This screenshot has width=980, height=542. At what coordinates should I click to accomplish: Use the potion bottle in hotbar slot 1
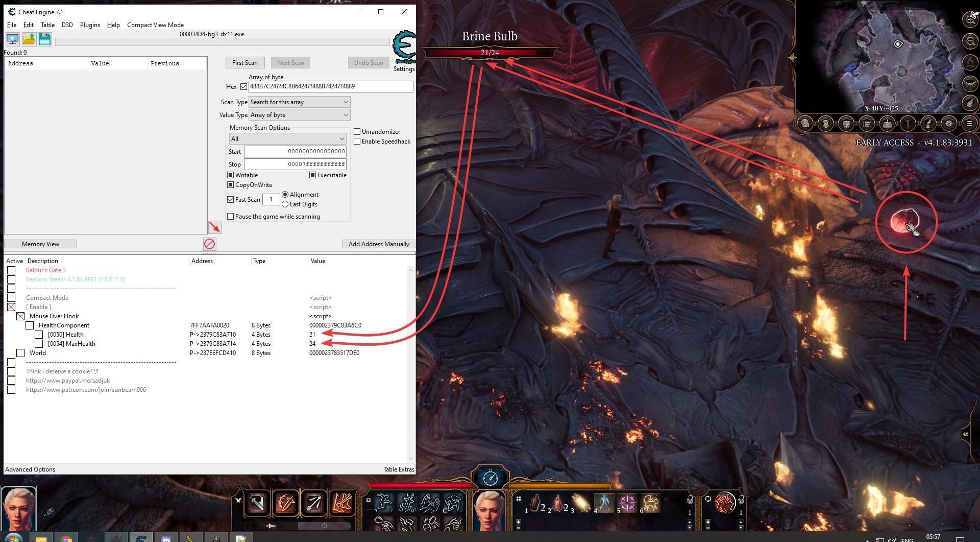[x=535, y=503]
